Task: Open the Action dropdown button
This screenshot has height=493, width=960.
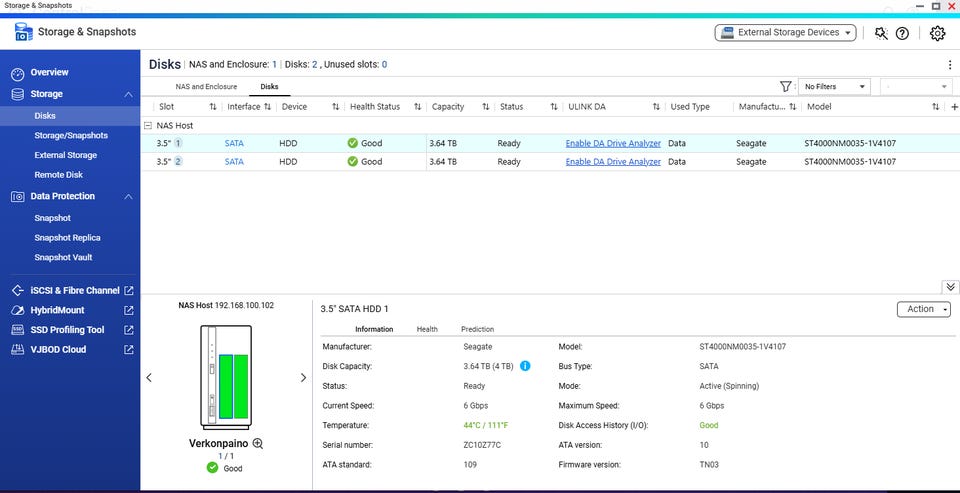Action: (x=923, y=309)
